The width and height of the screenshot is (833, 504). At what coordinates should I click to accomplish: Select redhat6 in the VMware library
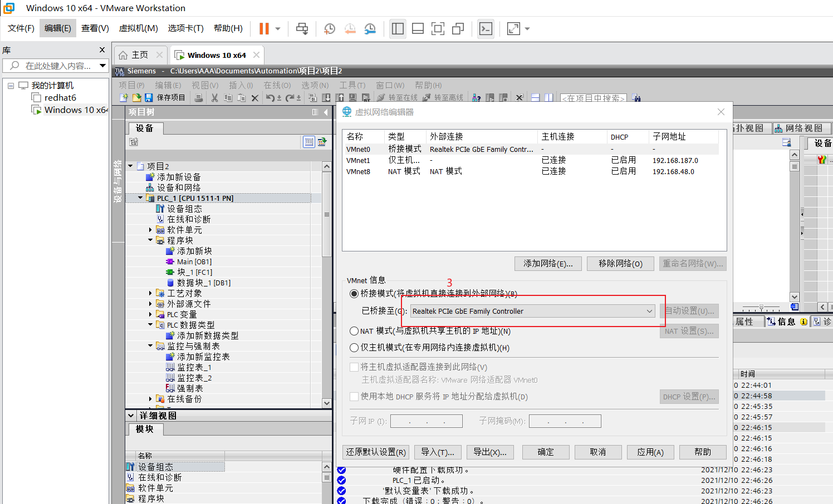[60, 98]
